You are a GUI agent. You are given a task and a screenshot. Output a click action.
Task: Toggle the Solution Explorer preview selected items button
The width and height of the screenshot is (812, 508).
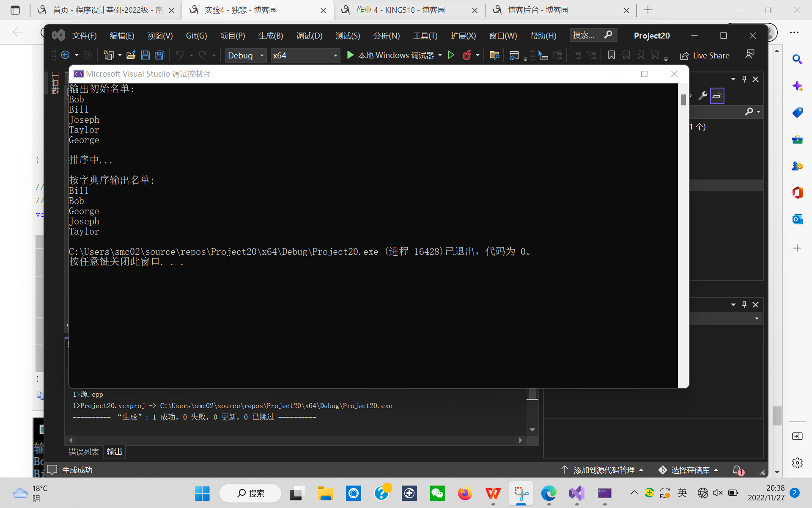(717, 96)
